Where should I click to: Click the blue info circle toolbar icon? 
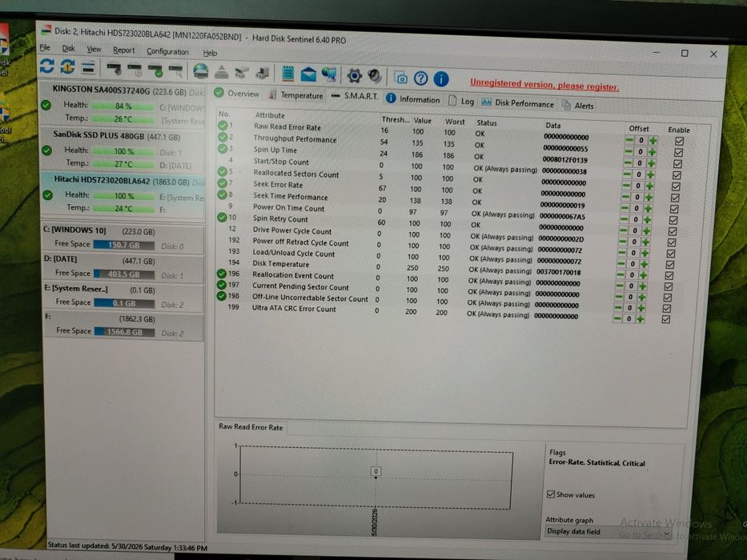click(441, 78)
